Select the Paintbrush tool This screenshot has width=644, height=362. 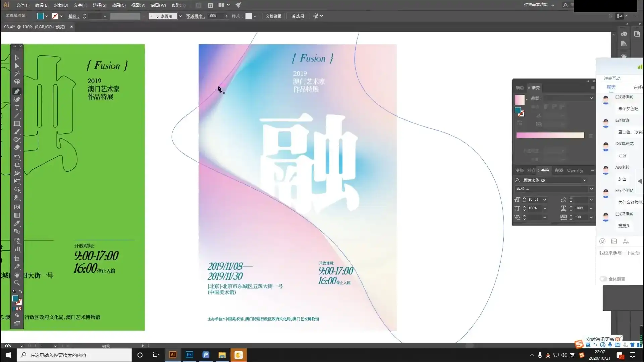pyautogui.click(x=17, y=132)
